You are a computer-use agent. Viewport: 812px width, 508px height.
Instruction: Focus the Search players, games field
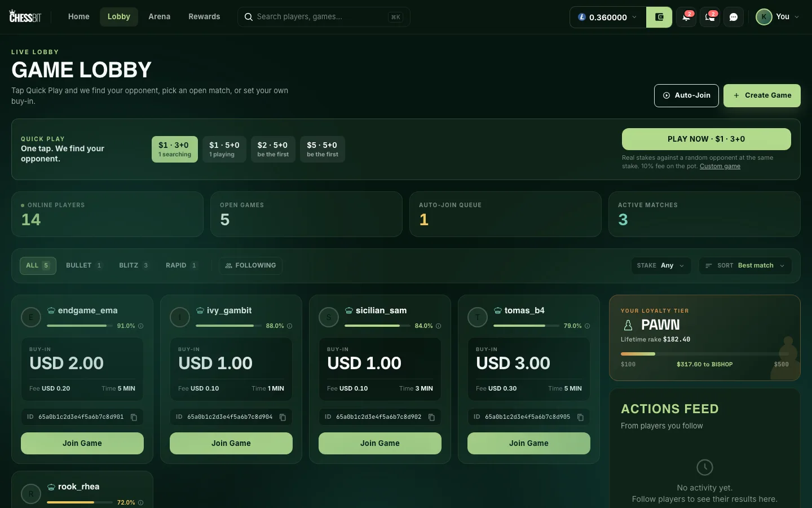(324, 17)
